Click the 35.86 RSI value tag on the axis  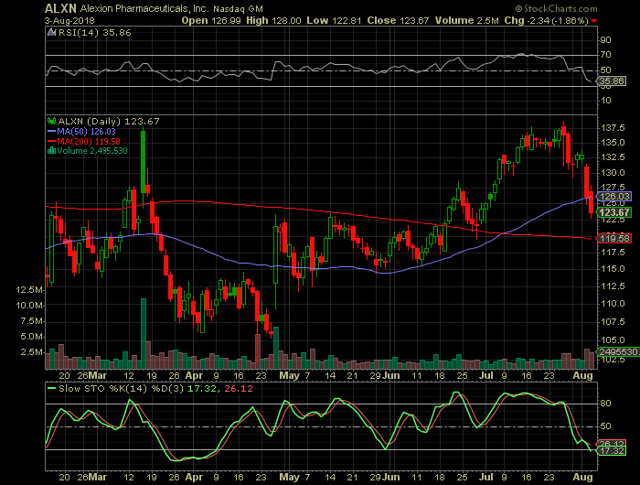(x=611, y=81)
